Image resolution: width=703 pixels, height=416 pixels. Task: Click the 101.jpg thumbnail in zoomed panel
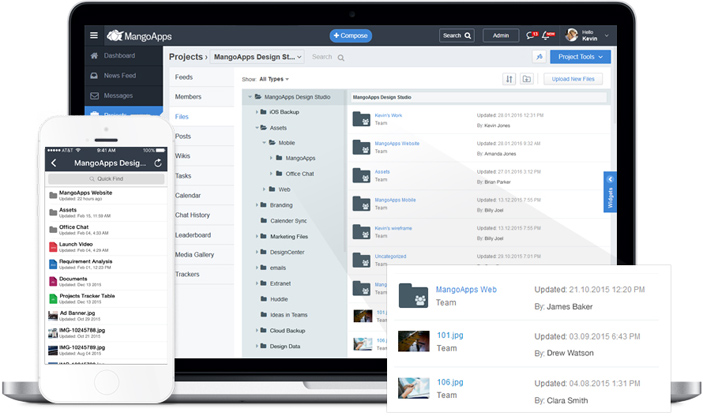(x=413, y=341)
